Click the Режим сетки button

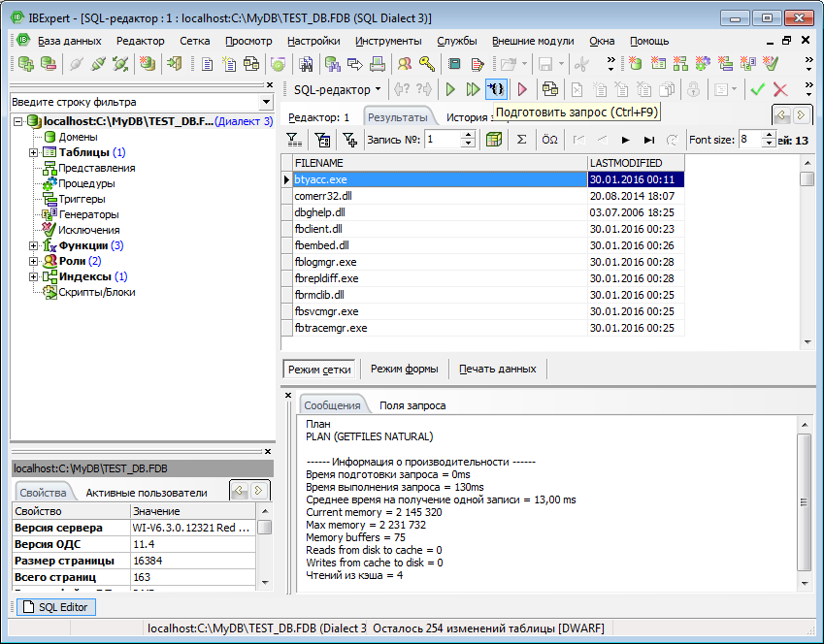(319, 370)
